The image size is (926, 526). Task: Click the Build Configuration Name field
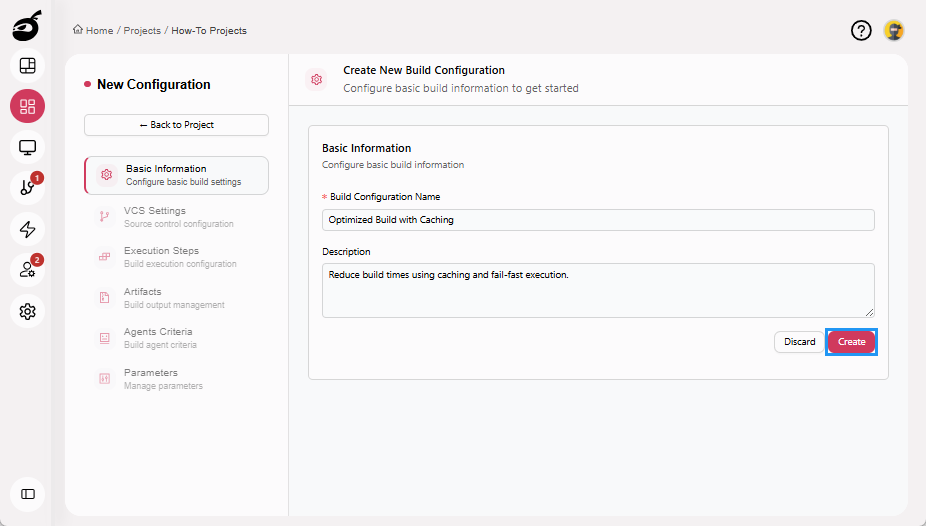point(598,220)
